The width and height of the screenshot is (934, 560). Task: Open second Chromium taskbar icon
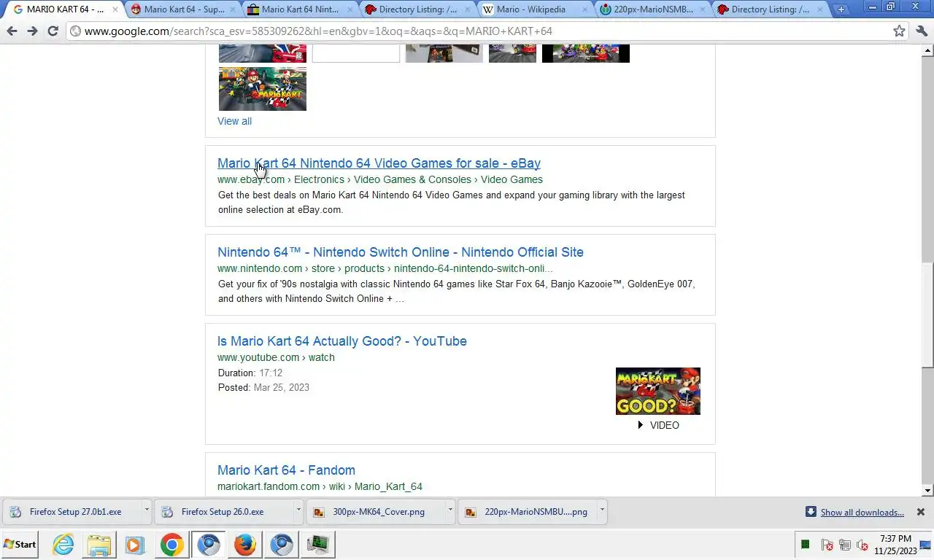pyautogui.click(x=282, y=545)
